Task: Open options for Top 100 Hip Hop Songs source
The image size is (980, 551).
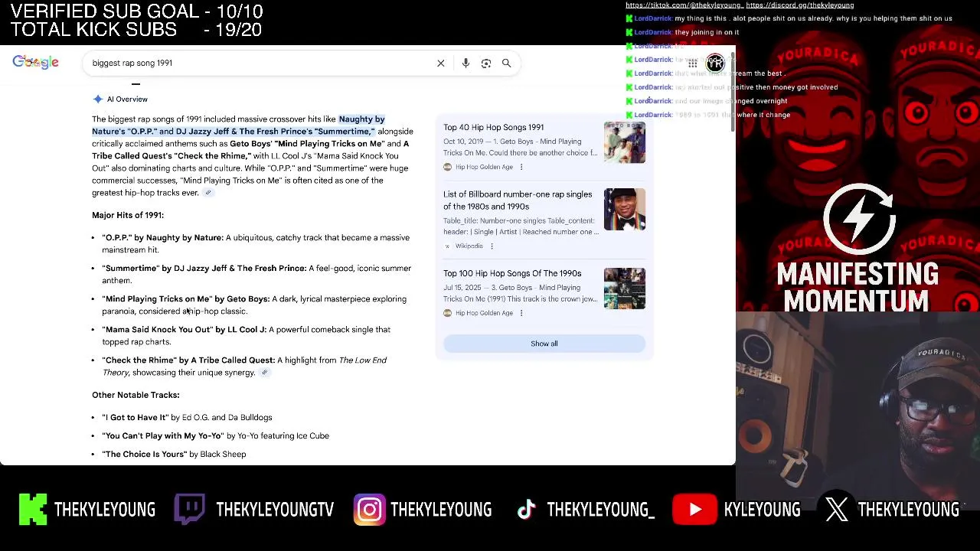Action: 521,313
